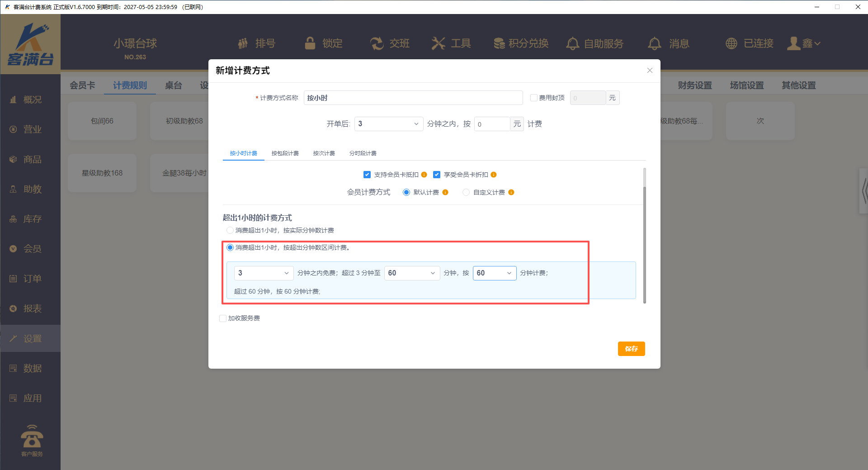Click the 排号 queue icon in top bar
The width and height of the screenshot is (868, 470).
coord(243,43)
